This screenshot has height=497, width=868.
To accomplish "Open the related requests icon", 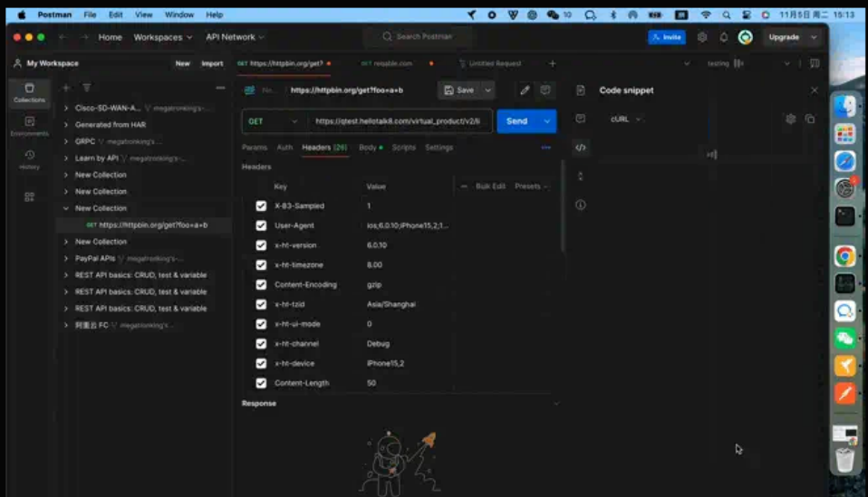I will click(580, 177).
